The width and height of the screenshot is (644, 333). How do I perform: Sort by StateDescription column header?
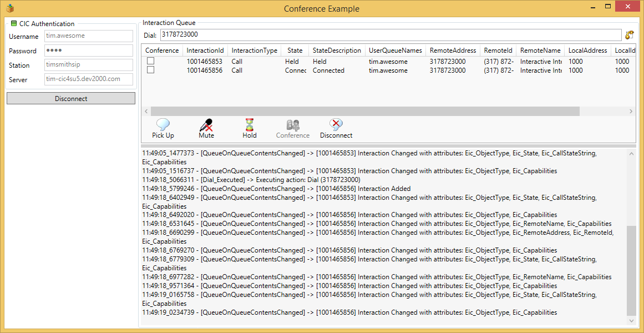click(337, 51)
